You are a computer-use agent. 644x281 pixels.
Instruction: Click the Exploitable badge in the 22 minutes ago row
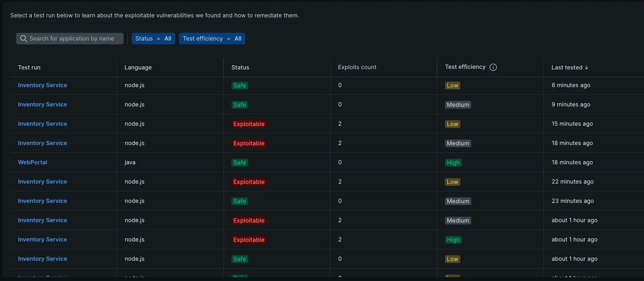(x=249, y=182)
